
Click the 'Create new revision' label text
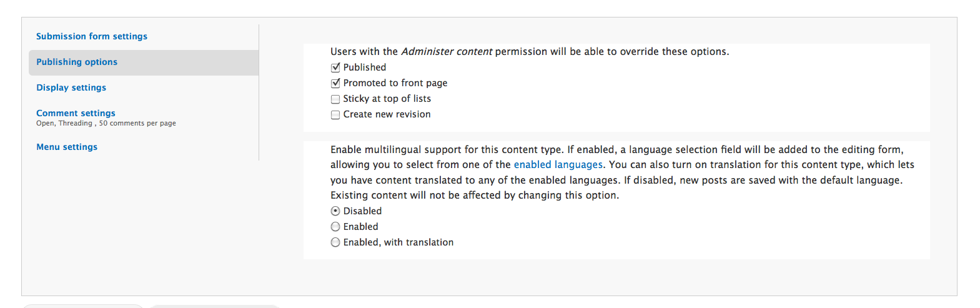coord(387,114)
